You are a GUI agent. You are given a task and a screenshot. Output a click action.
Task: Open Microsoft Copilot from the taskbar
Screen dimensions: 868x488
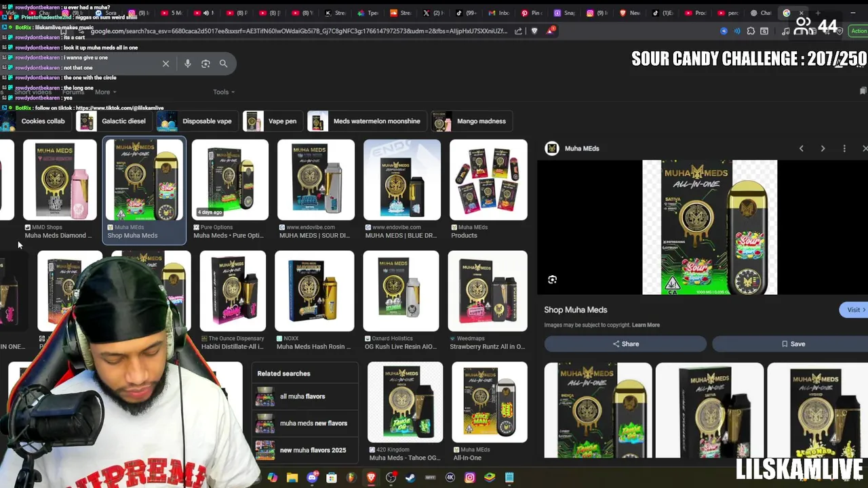pos(273,478)
